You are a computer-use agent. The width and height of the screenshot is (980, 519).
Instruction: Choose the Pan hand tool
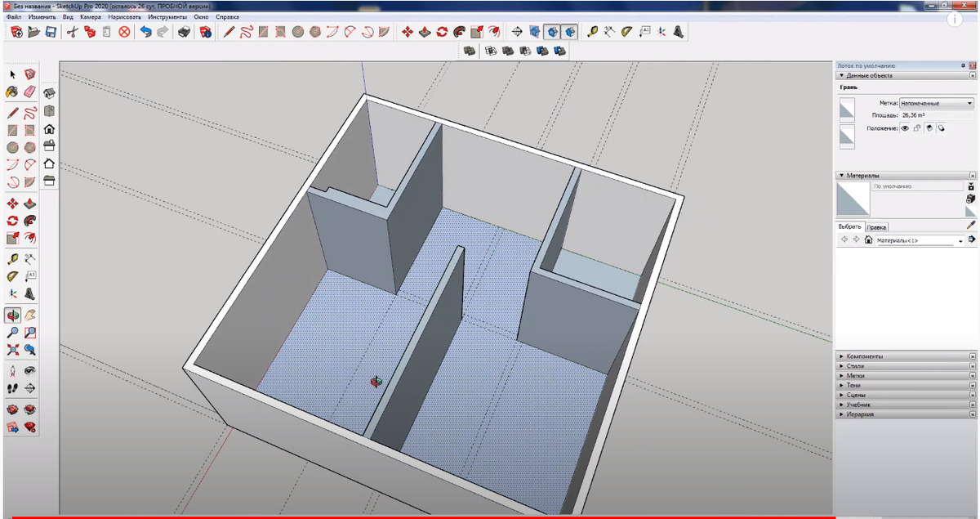point(30,315)
